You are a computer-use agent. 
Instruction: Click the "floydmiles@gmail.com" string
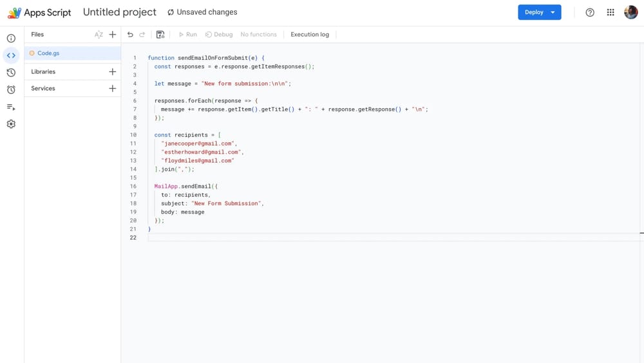click(198, 161)
